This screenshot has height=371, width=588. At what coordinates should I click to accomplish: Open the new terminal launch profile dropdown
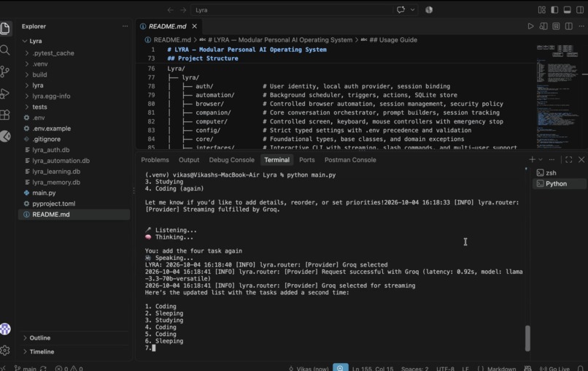(541, 160)
